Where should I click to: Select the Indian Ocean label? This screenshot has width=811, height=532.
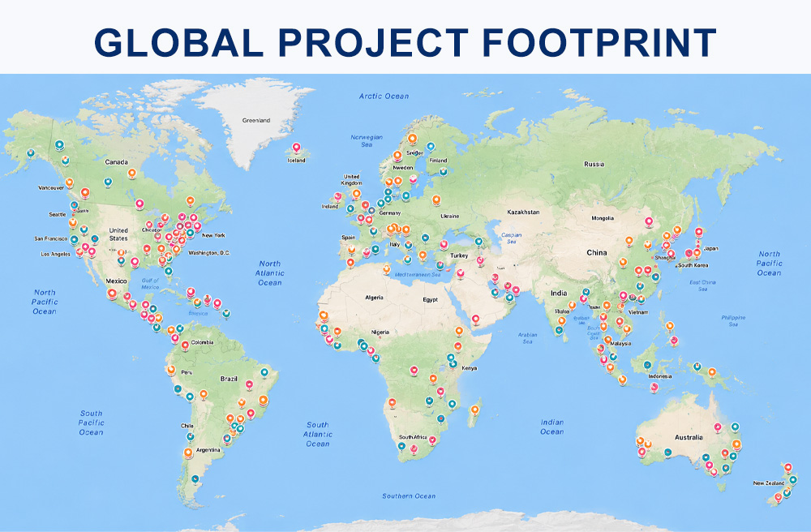pyautogui.click(x=551, y=427)
